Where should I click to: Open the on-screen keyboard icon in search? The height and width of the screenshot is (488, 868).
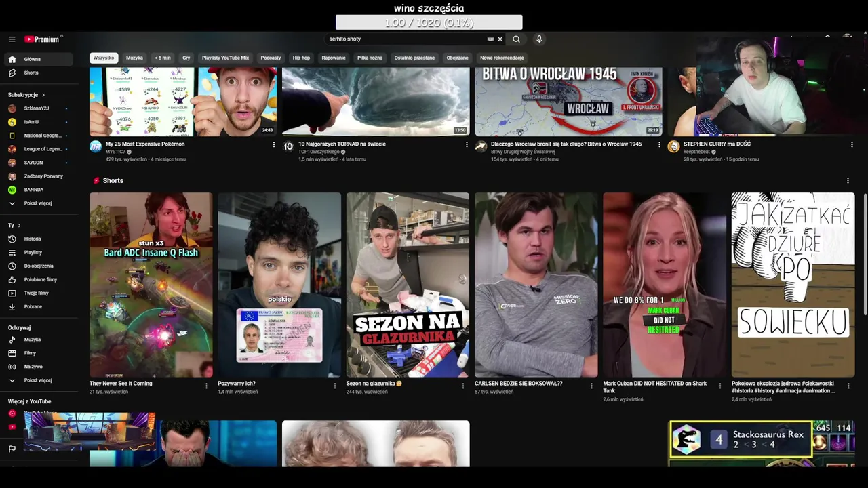(x=490, y=39)
